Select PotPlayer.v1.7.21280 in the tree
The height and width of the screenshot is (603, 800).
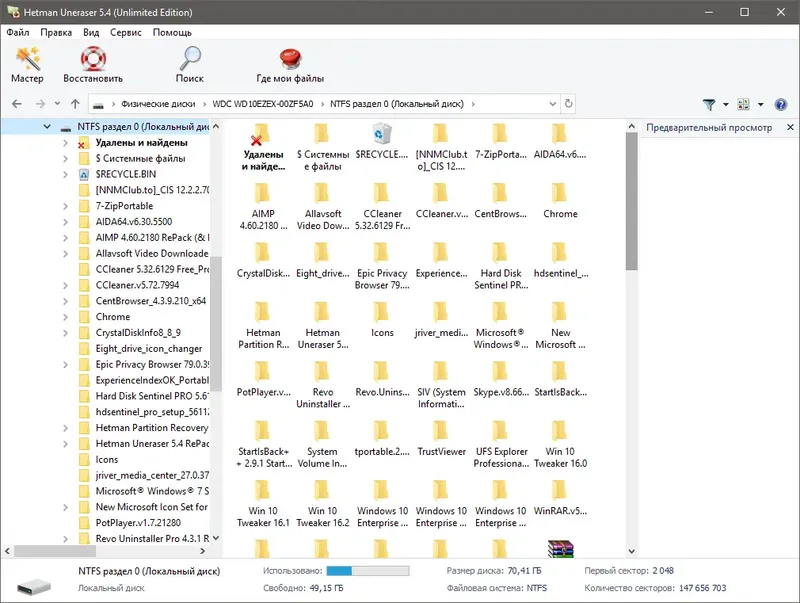(138, 523)
